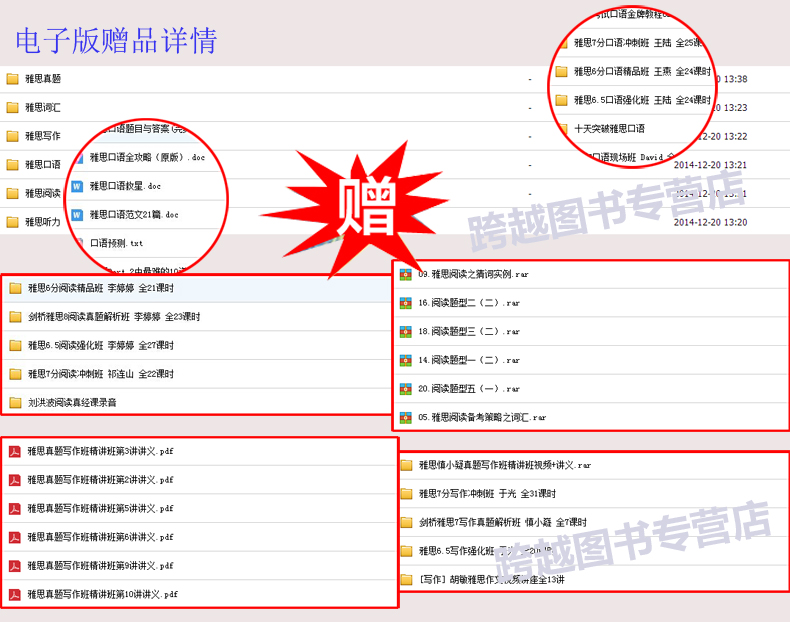Select file 05.雅思阅读备考策略之词汇.rar

click(482, 418)
